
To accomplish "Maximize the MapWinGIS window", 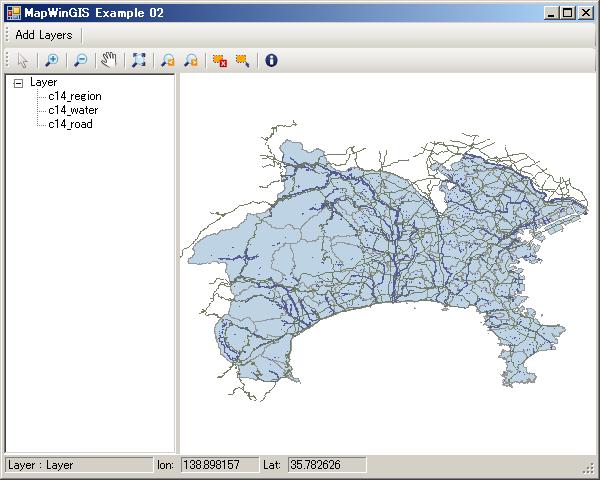I will (568, 13).
